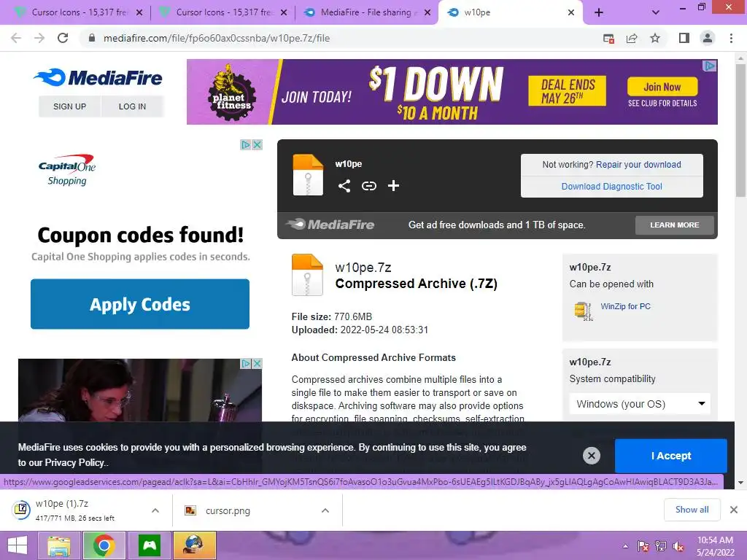
Task: Click the WinZip for PC link
Action: pyautogui.click(x=625, y=306)
